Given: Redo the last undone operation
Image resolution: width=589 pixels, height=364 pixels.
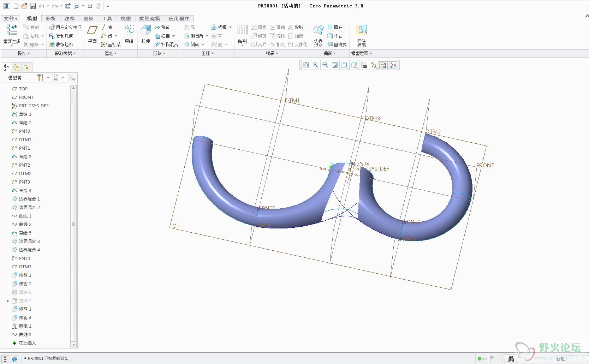Looking at the screenshot, I should 55,6.
